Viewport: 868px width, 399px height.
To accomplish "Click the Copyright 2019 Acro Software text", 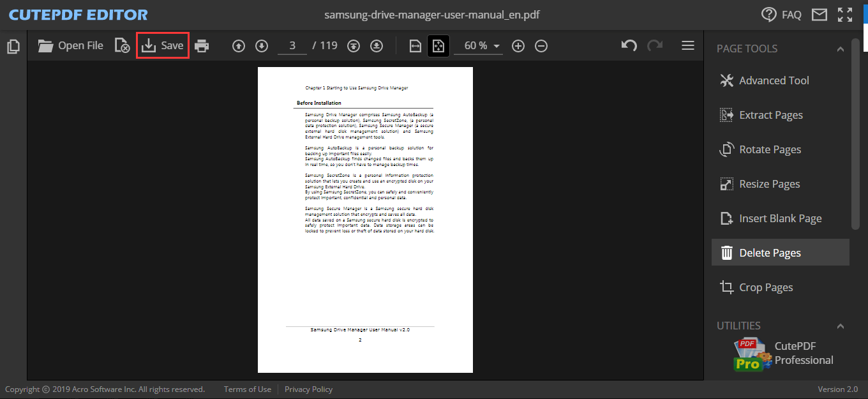I will [105, 389].
